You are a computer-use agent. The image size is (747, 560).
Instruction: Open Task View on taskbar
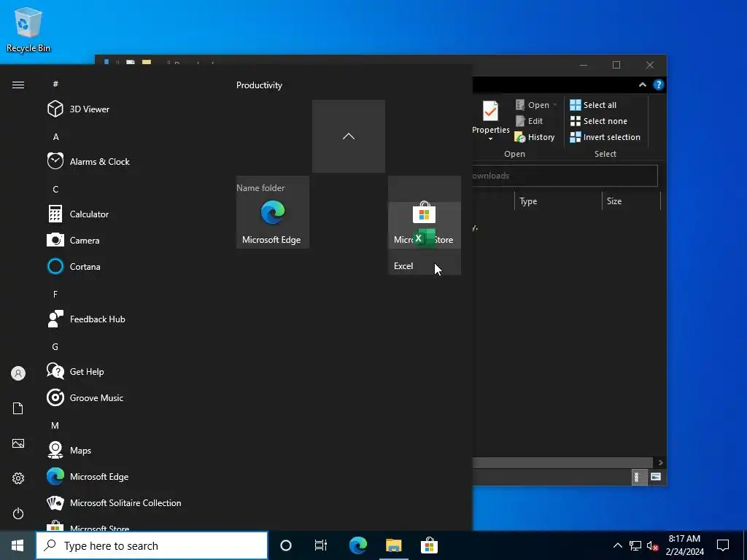(321, 545)
